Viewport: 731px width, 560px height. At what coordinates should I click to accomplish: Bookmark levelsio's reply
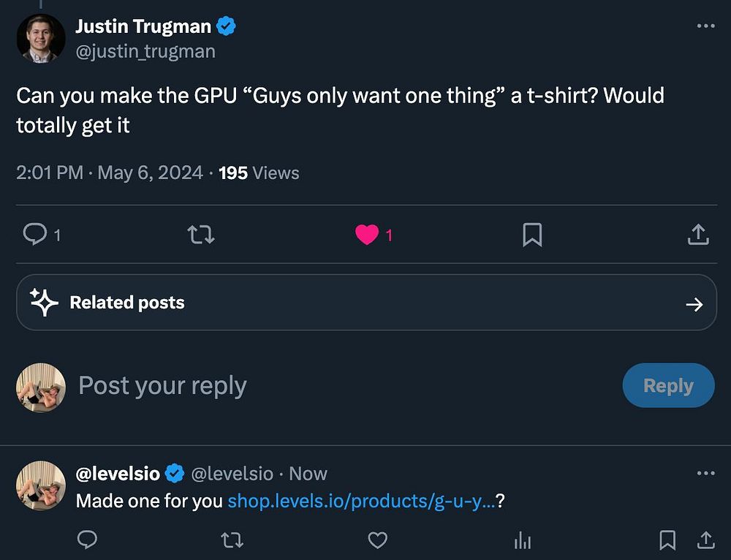click(667, 540)
